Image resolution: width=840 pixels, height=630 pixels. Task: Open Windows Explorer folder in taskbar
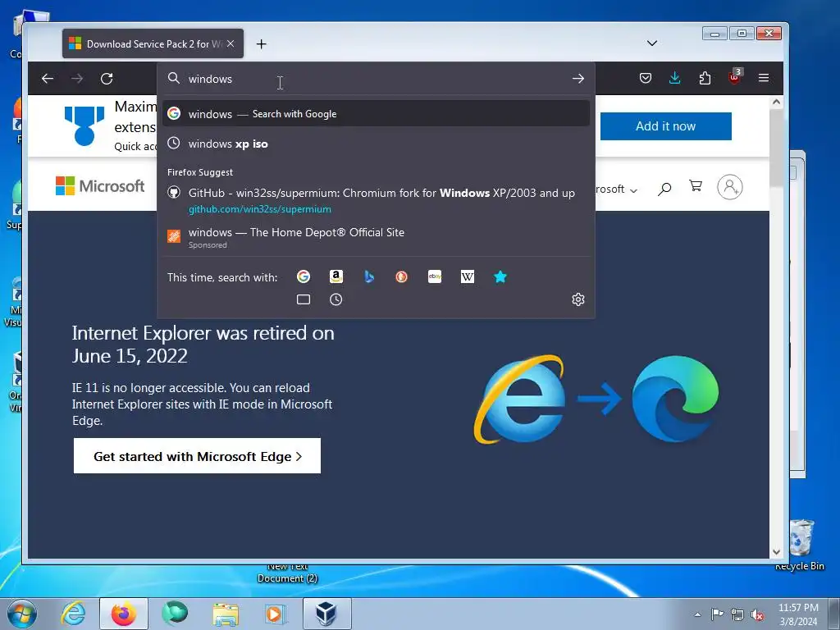pyautogui.click(x=226, y=614)
